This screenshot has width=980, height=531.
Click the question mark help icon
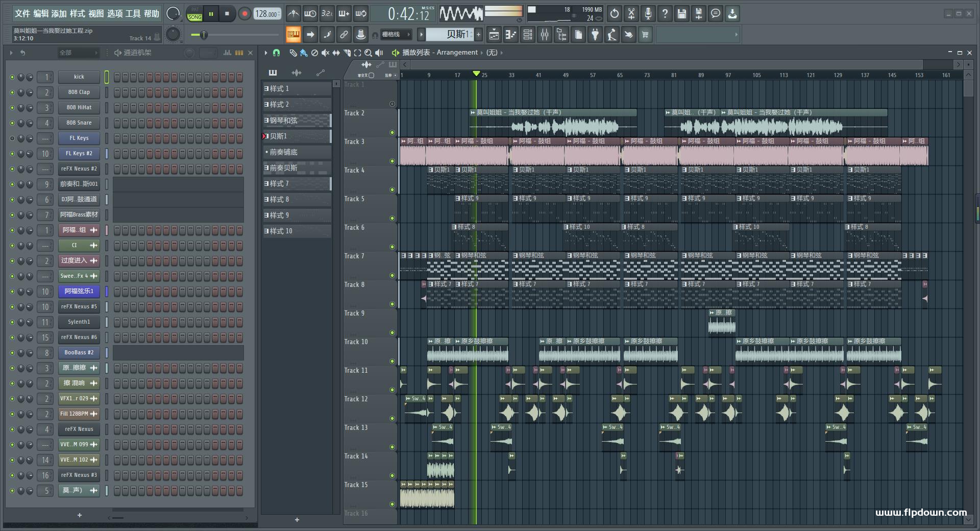point(665,14)
